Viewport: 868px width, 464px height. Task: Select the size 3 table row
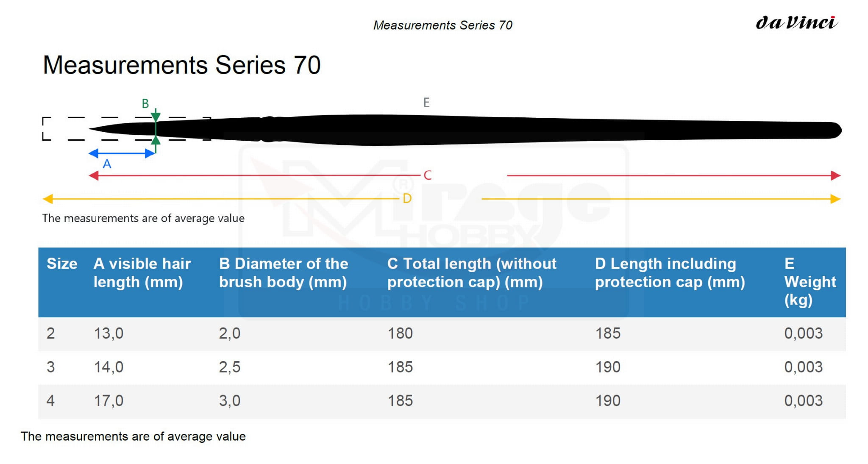pos(442,367)
